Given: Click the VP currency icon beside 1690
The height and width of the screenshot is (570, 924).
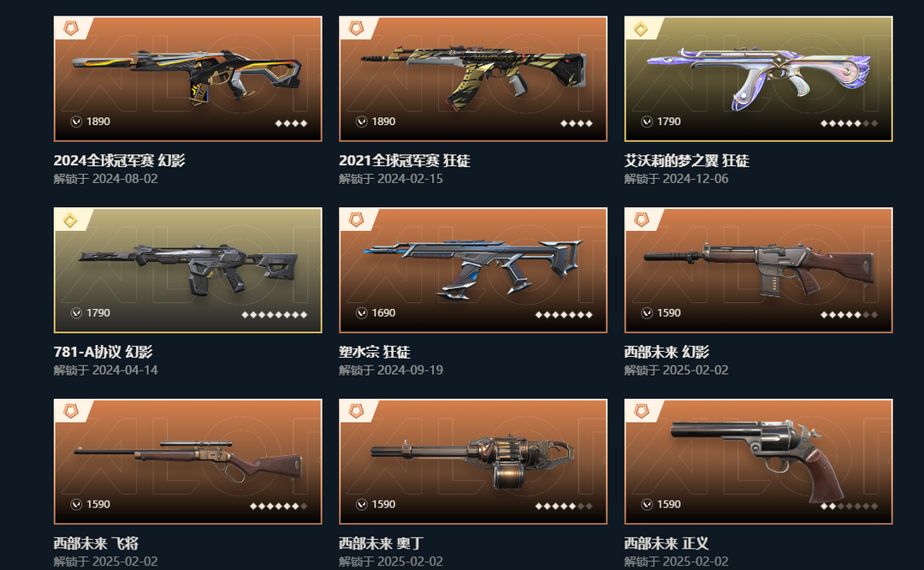Looking at the screenshot, I should click(x=362, y=313).
